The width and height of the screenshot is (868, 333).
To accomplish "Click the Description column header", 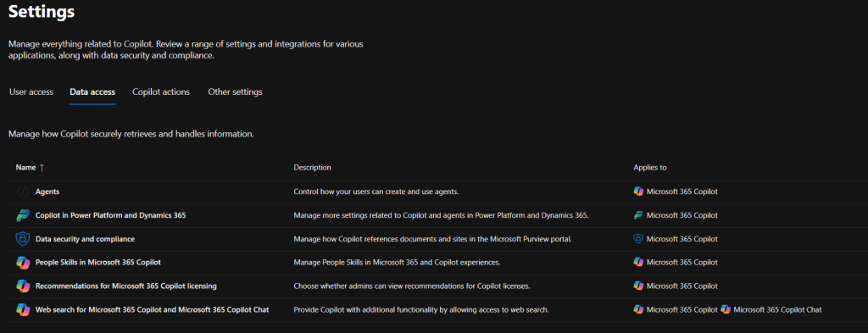I will click(x=312, y=167).
